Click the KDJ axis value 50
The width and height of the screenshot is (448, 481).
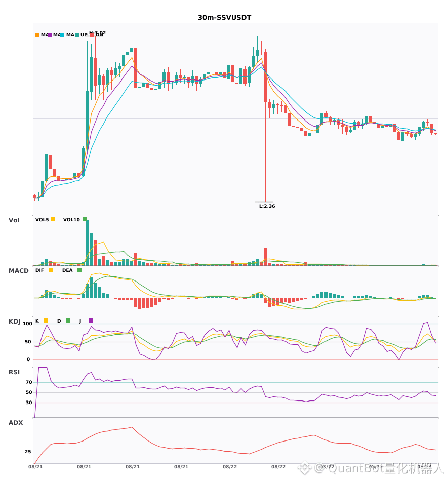coord(28,342)
